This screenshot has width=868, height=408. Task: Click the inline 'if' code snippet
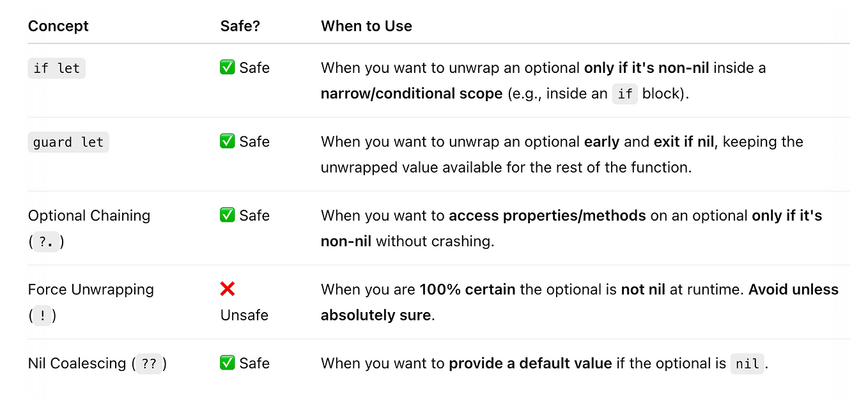click(625, 94)
